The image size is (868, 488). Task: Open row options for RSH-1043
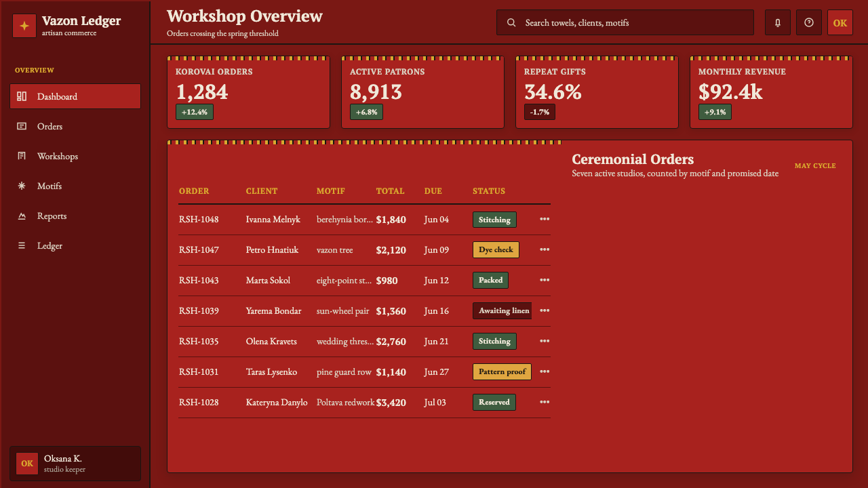545,280
